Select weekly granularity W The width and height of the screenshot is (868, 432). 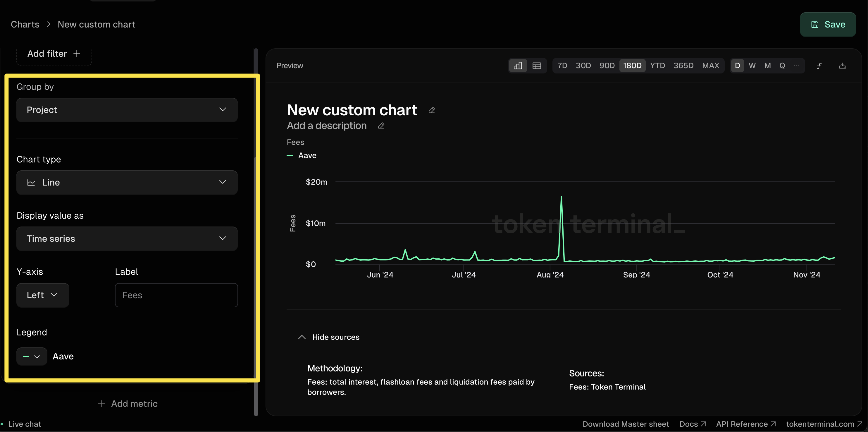pos(752,66)
